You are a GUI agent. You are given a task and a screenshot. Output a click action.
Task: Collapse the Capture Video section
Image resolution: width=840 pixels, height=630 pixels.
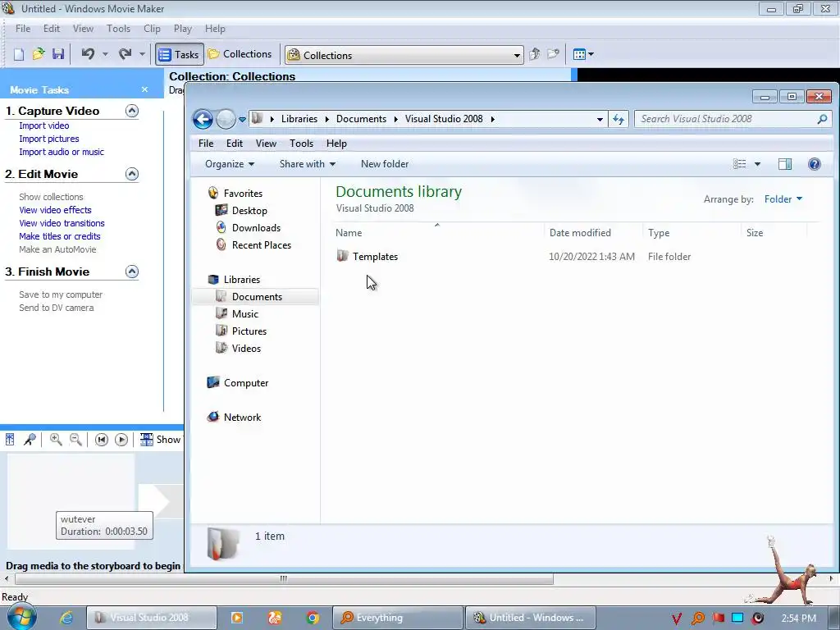click(x=132, y=111)
